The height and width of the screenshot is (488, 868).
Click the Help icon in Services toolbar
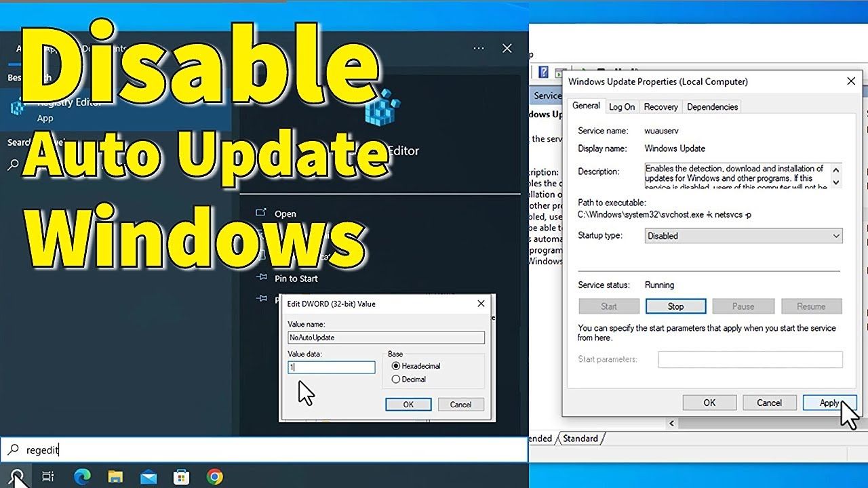pyautogui.click(x=543, y=73)
